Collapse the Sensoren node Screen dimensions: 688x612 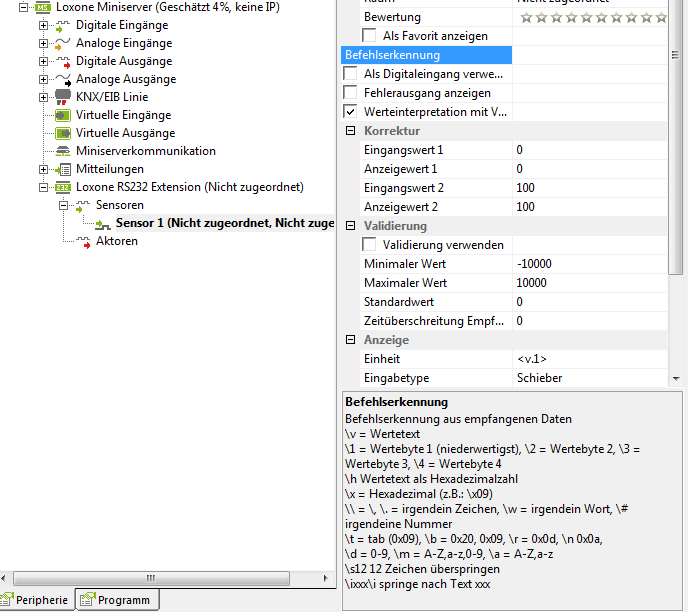(63, 205)
